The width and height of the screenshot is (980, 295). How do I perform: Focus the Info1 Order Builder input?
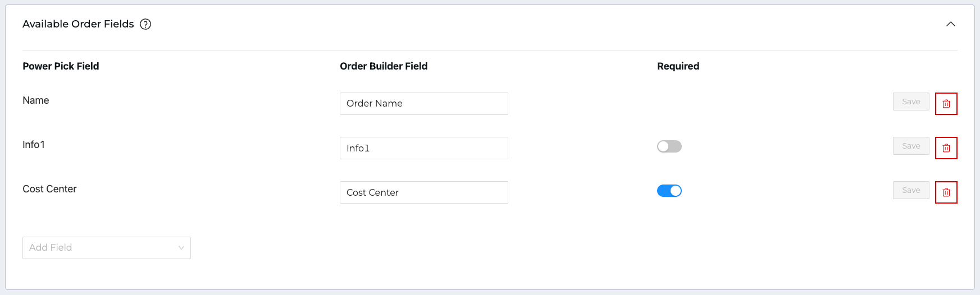click(423, 148)
